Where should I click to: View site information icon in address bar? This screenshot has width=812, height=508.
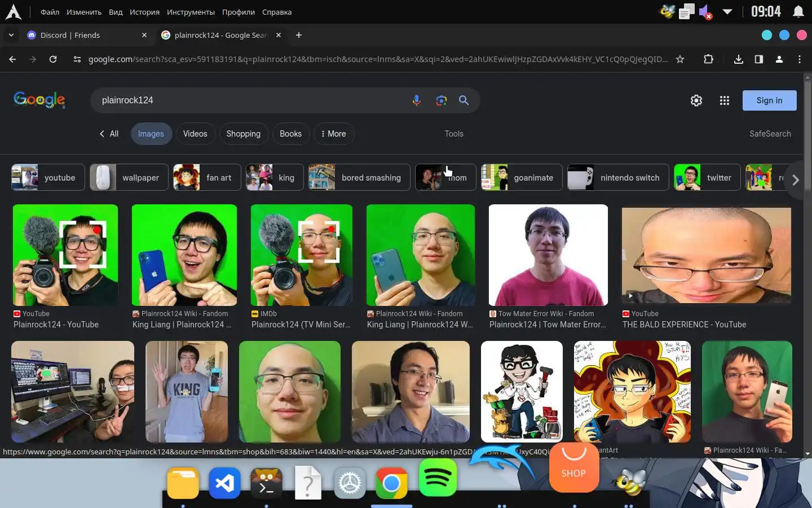coord(77,59)
